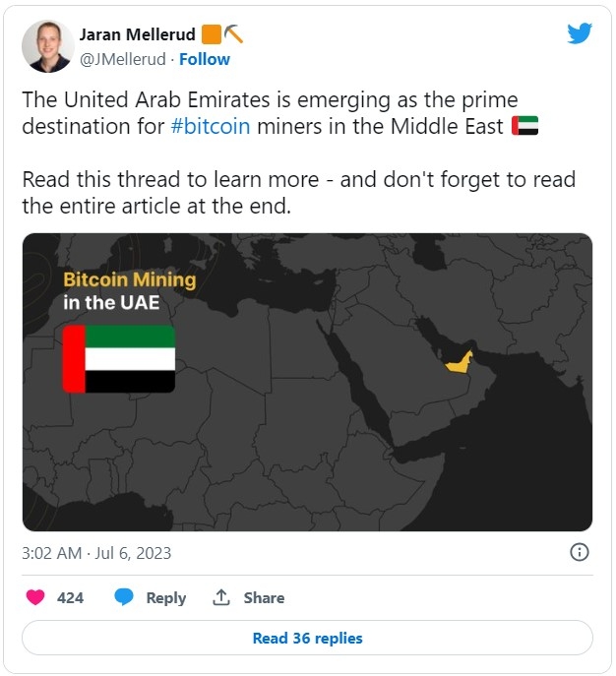Click the UAE flag graphic in the image
This screenshot has height=676, width=616.
[119, 359]
